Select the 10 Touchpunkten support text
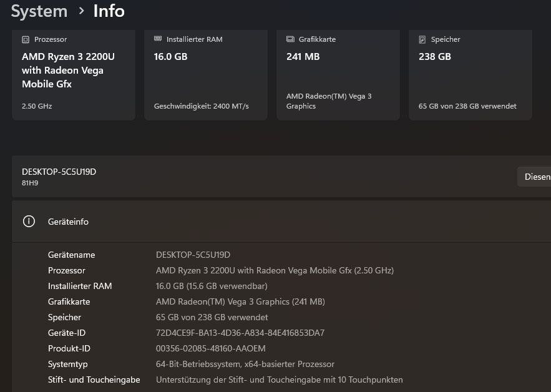Screen dimensions: 551x392 (280, 380)
